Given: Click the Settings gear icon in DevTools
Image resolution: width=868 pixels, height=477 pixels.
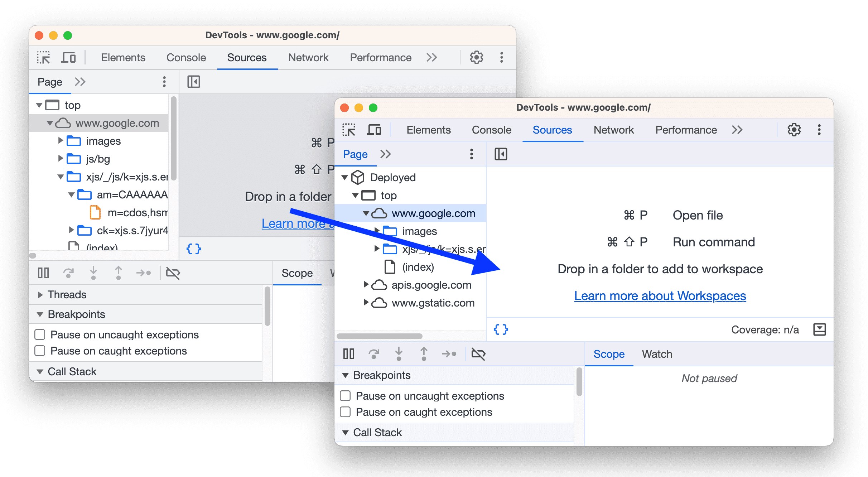Looking at the screenshot, I should (x=476, y=57).
